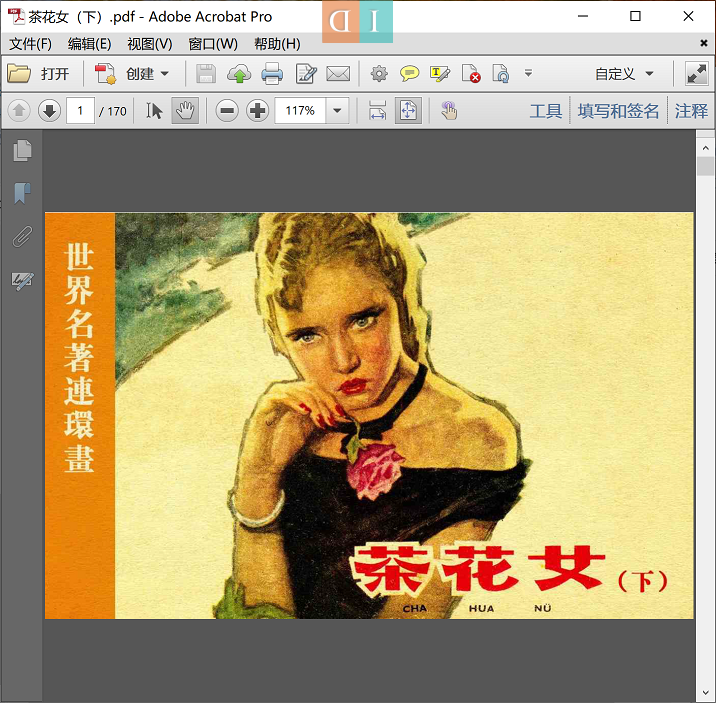
Task: Click the Open folder icon
Action: (x=19, y=73)
